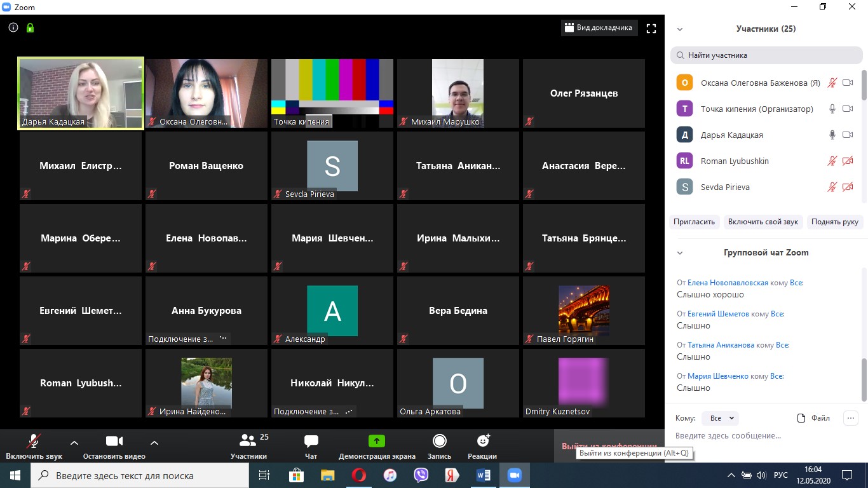This screenshot has height=488, width=868.
Task: Click the Вера Бедина participant tile
Action: coord(458,311)
